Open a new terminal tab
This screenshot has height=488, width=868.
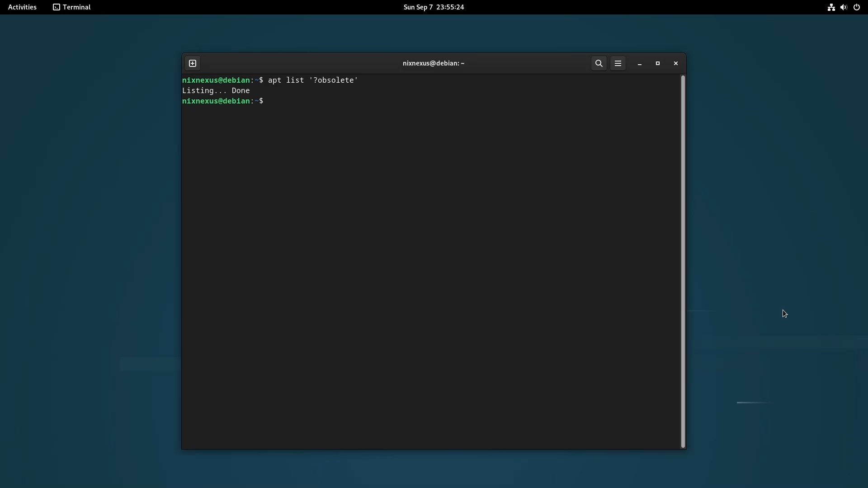tap(193, 63)
